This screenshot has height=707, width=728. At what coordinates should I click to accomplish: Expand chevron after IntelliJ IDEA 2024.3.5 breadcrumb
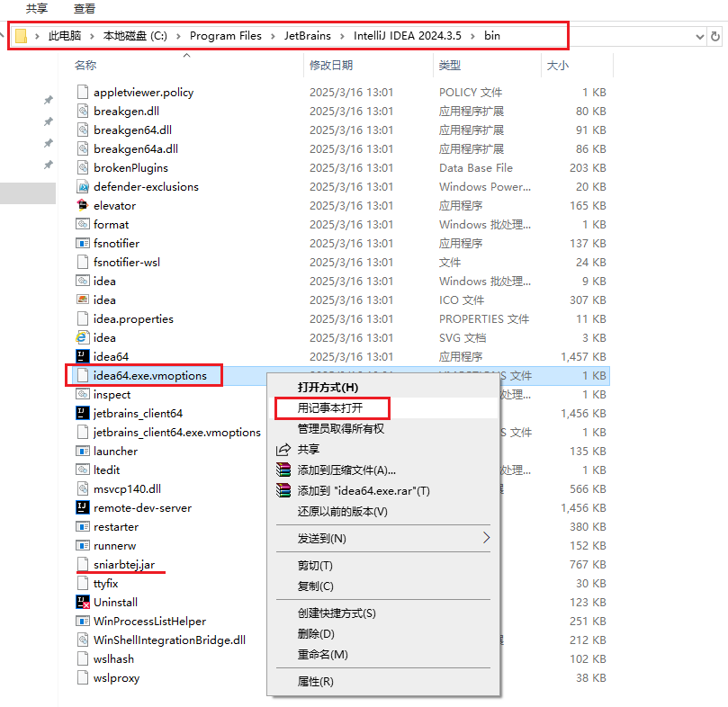coord(472,36)
